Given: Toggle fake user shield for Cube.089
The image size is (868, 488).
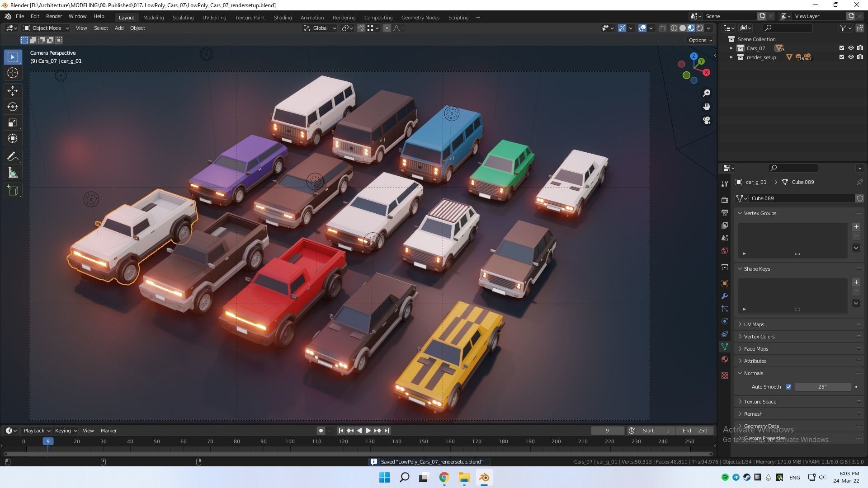Looking at the screenshot, I should (860, 198).
